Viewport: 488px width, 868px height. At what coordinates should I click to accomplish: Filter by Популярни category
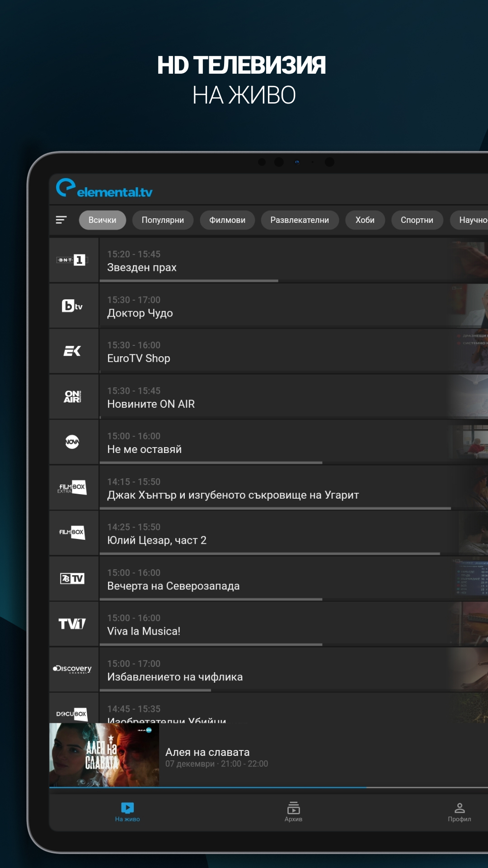coord(163,220)
